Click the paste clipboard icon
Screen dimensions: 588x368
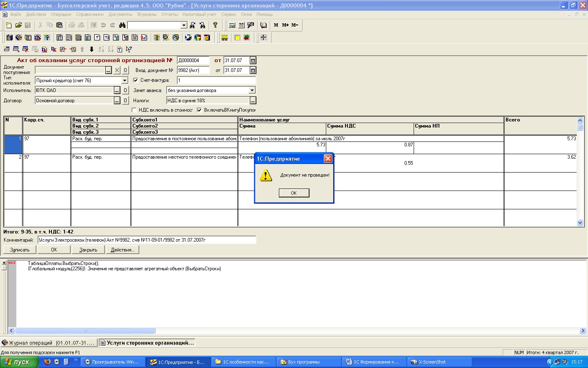click(59, 25)
